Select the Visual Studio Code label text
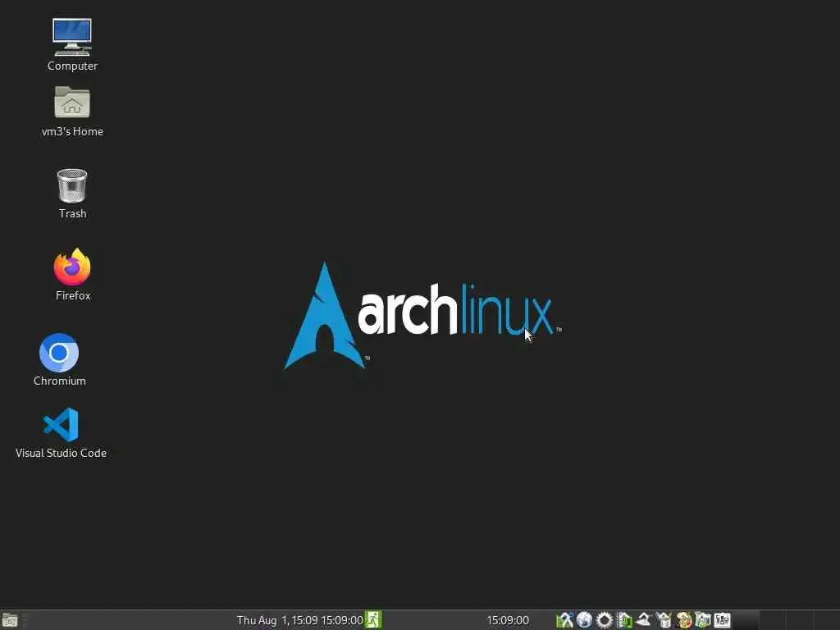The height and width of the screenshot is (630, 840). (x=61, y=453)
